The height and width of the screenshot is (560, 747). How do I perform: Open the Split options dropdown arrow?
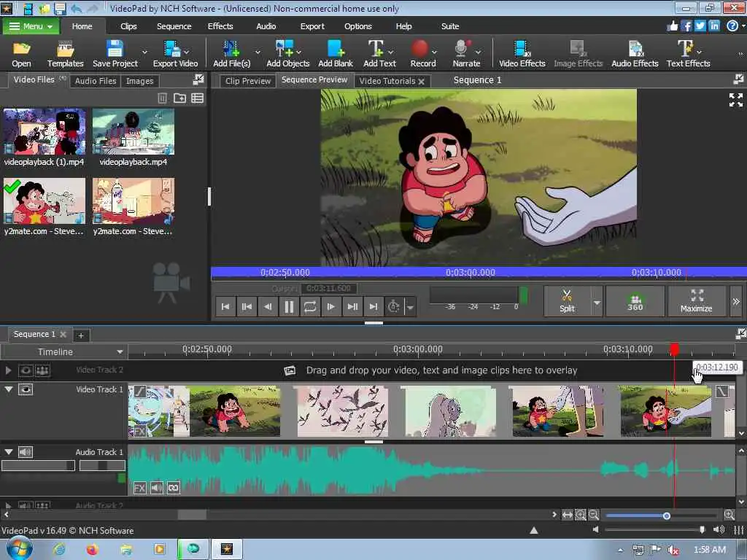(597, 303)
